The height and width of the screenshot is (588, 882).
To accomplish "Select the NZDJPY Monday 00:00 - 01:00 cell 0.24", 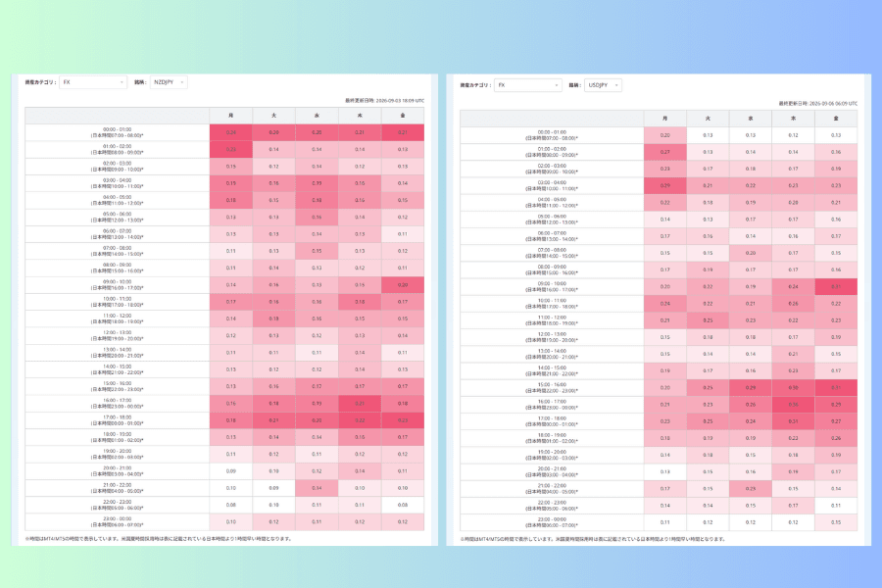I will coord(230,133).
